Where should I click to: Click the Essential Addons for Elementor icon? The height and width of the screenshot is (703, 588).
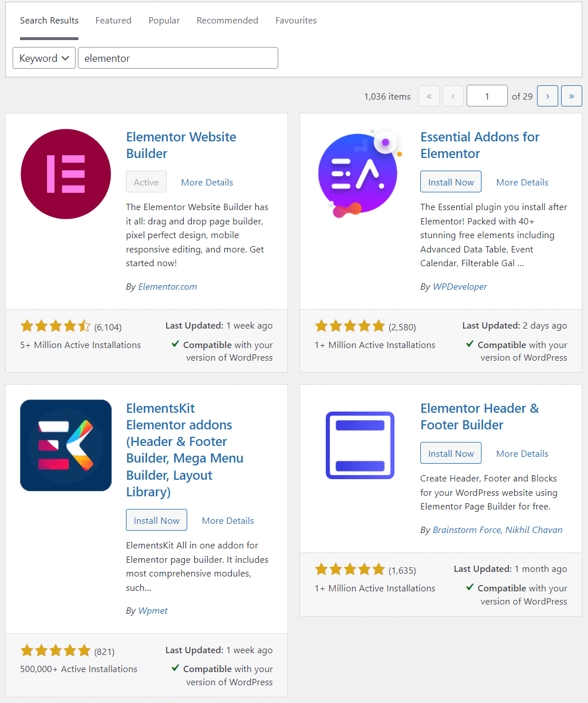pyautogui.click(x=357, y=174)
